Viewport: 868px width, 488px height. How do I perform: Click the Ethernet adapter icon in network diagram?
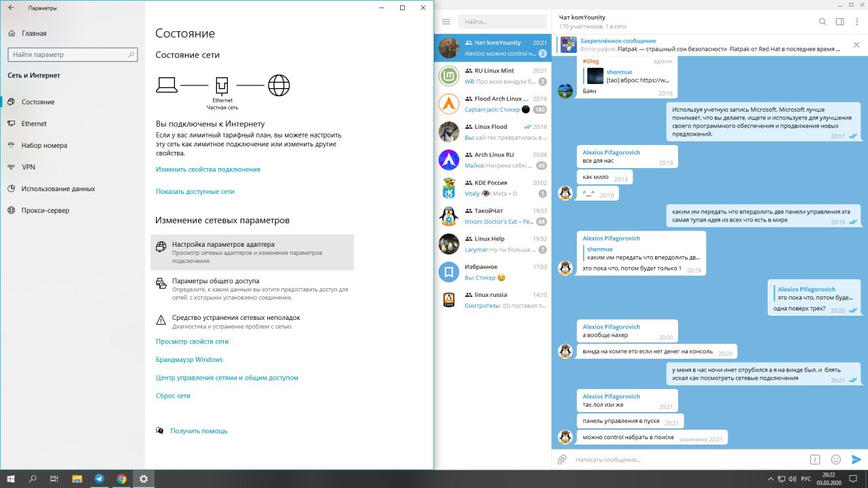tap(222, 85)
